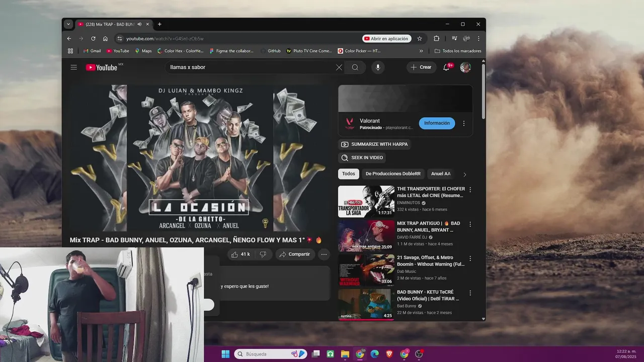The image size is (644, 362).
Task: Run search with magnifier button
Action: [x=355, y=67]
